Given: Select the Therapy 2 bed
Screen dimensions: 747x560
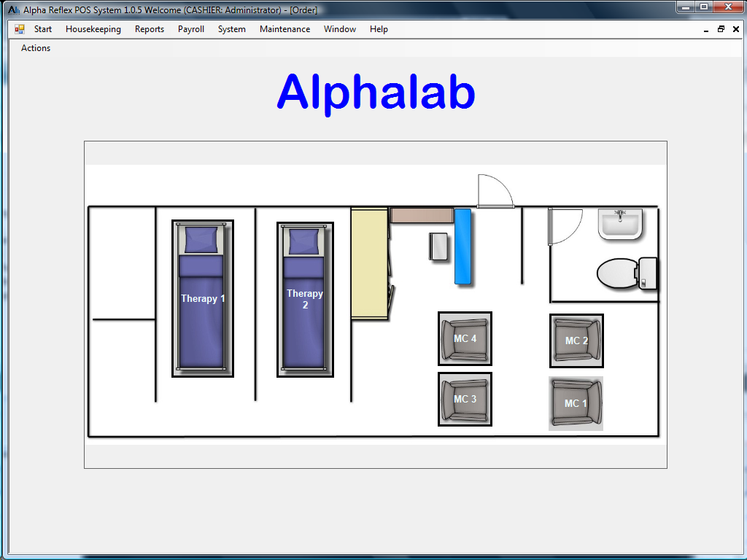Looking at the screenshot, I should tap(305, 300).
